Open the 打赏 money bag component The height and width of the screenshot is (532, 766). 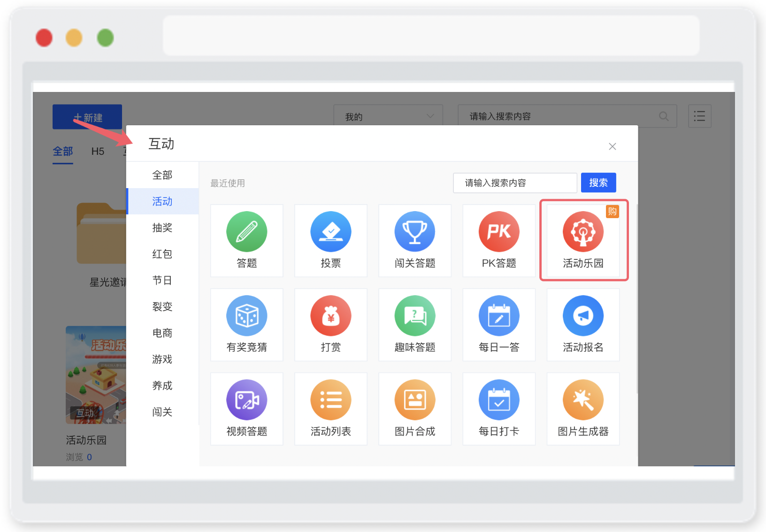coord(331,325)
